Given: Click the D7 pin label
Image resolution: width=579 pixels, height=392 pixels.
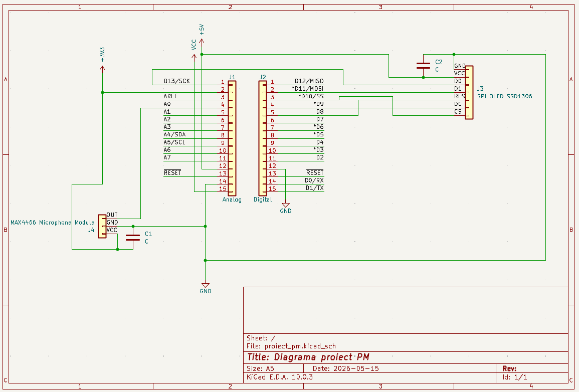Looking at the screenshot, I should click(320, 119).
